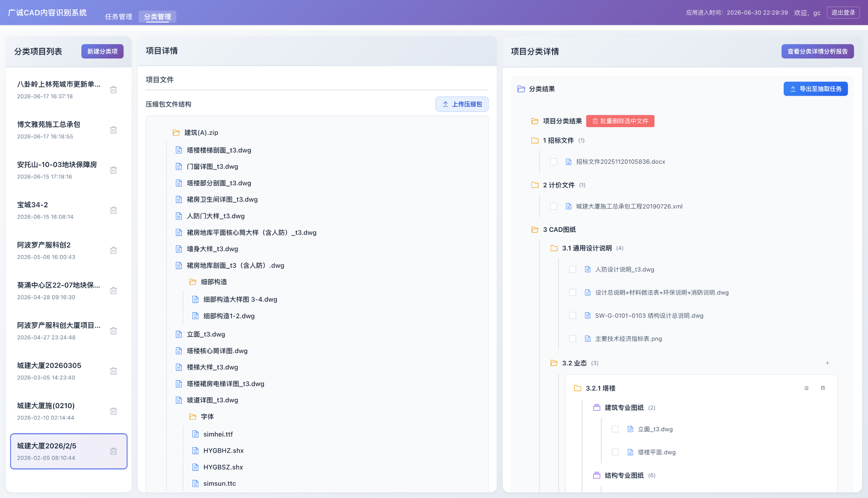Click file icon next to 立面_t3.dwg in project files
This screenshot has width=868, height=498.
point(179,334)
